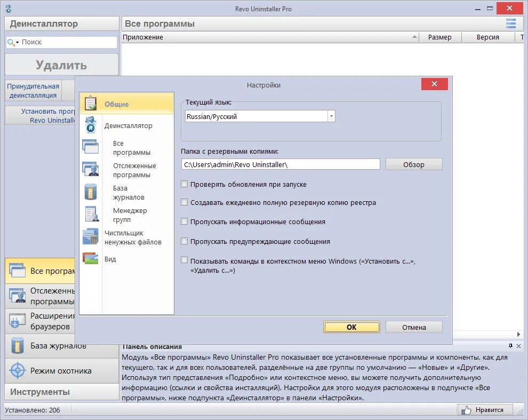528x420 pixels.
Task: Click the База журналов cylinder icon in the main left panel
Action: pyautogui.click(x=17, y=345)
